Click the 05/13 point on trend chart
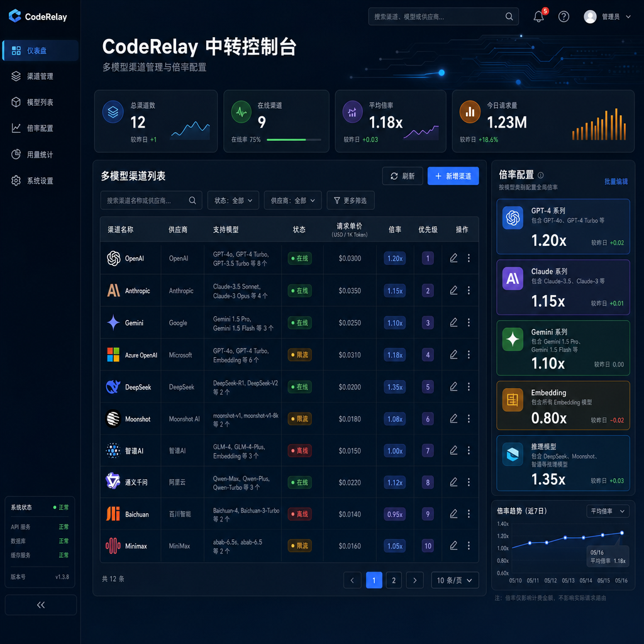The width and height of the screenshot is (644, 644). (x=565, y=538)
